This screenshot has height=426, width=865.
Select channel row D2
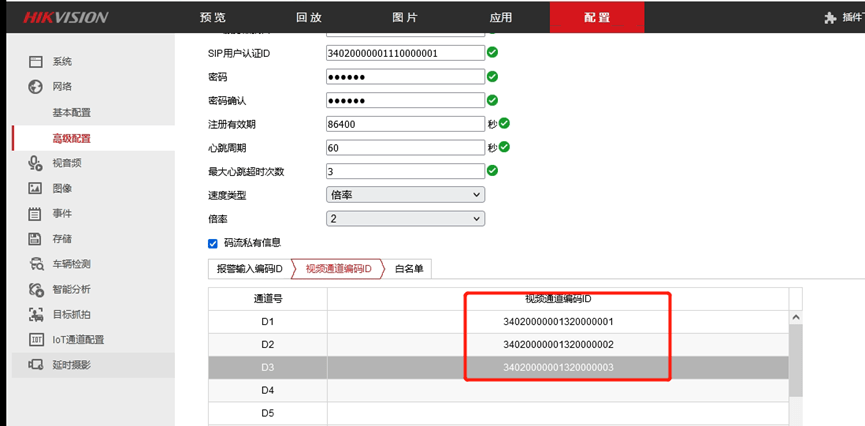tap(499, 345)
